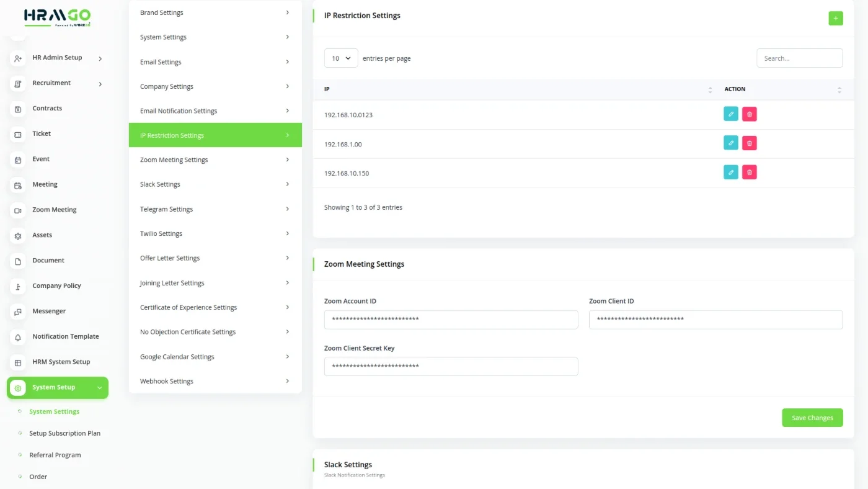Viewport: 868px width, 489px height.
Task: Click the Recruitment sidebar icon
Action: point(18,84)
